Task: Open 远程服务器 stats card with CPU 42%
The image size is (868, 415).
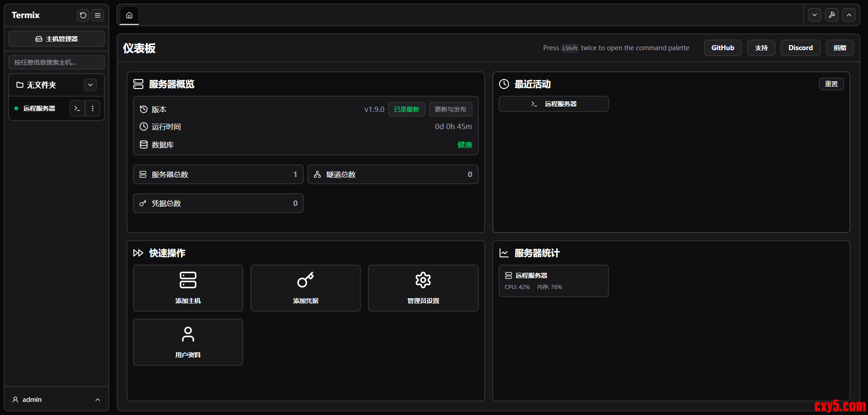Action: click(553, 281)
